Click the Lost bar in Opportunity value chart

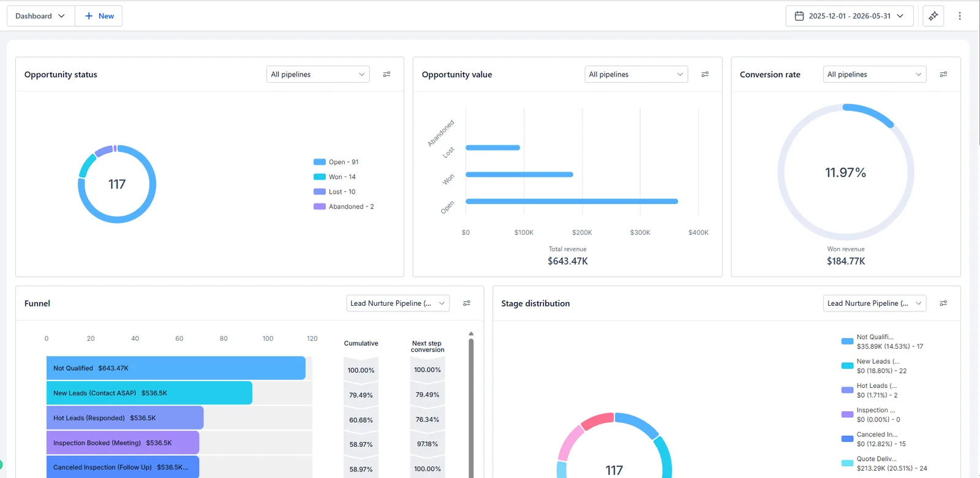click(492, 148)
